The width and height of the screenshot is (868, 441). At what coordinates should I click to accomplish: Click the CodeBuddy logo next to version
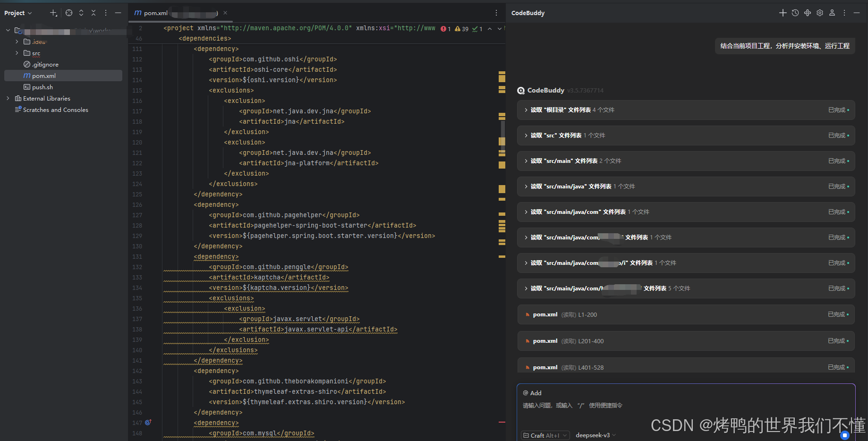(x=521, y=91)
